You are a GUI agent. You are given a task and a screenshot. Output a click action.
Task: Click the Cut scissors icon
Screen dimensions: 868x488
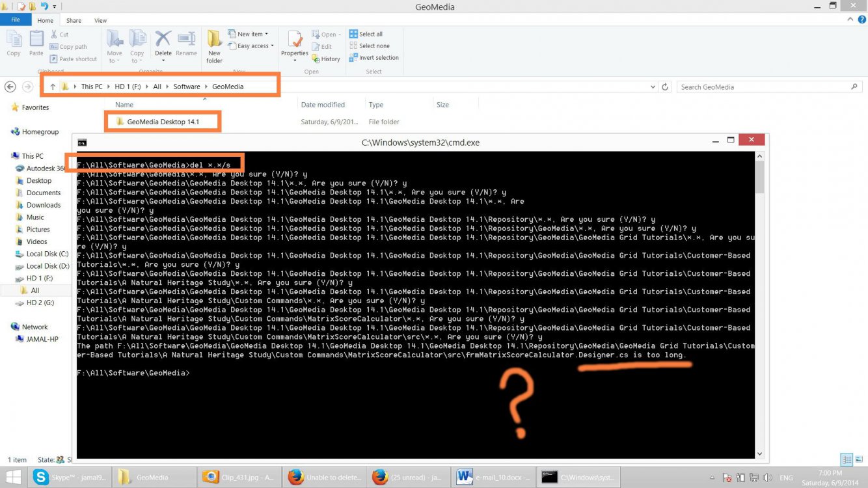(x=54, y=34)
